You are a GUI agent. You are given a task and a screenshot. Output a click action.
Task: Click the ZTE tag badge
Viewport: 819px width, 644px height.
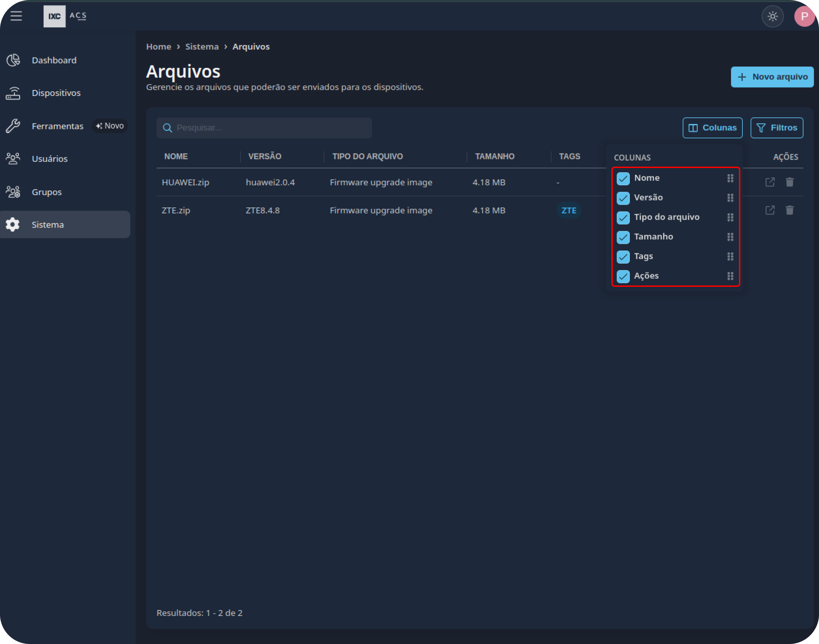coord(568,210)
